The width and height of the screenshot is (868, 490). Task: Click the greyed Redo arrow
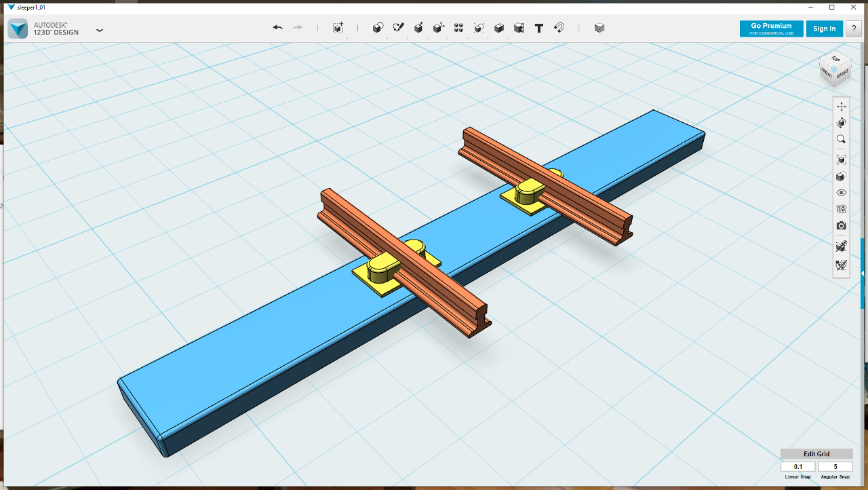pos(297,28)
